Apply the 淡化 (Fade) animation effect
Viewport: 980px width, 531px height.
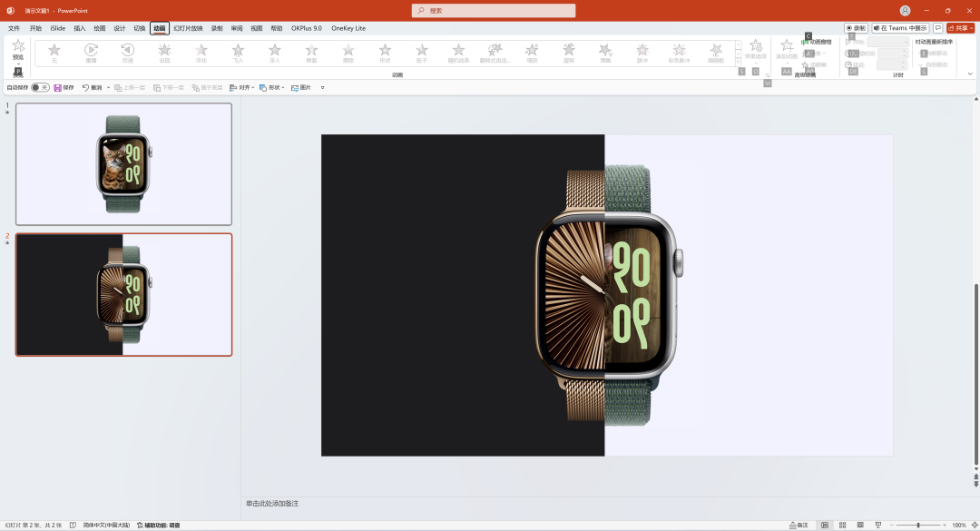tap(201, 53)
